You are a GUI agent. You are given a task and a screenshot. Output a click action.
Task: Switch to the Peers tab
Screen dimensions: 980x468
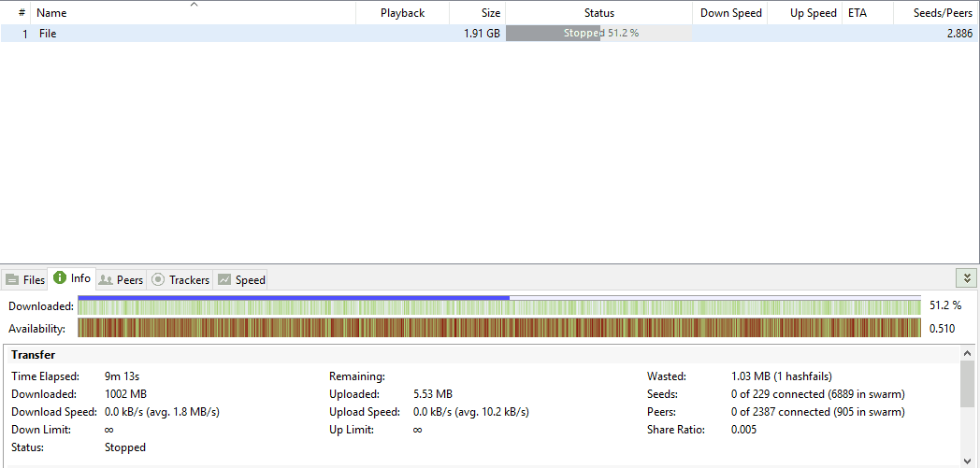click(122, 280)
